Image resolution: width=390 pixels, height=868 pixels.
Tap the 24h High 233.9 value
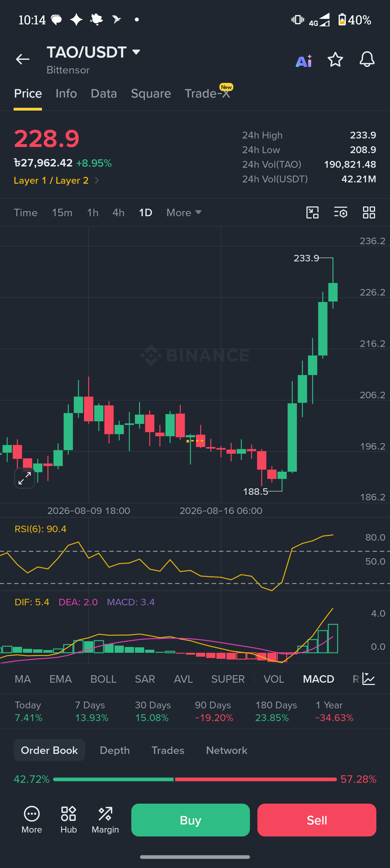coord(363,135)
